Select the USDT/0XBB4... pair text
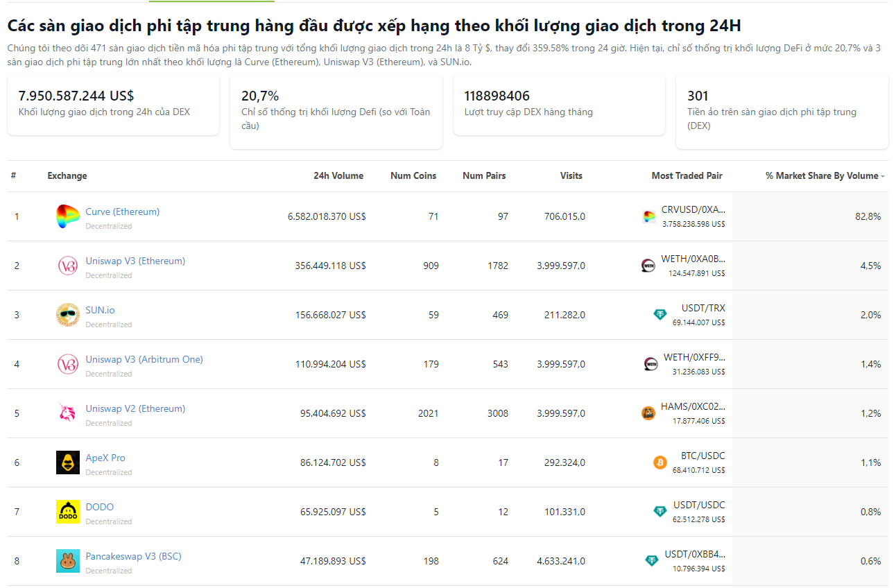The image size is (896, 588). 695,555
